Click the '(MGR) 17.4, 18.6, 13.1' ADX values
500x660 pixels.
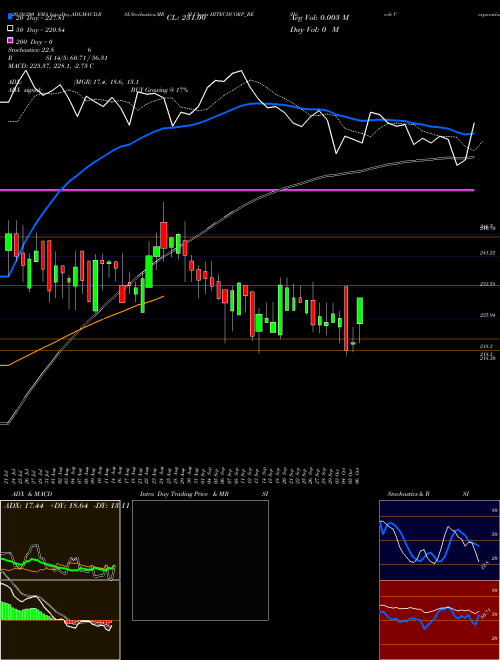coord(106,82)
